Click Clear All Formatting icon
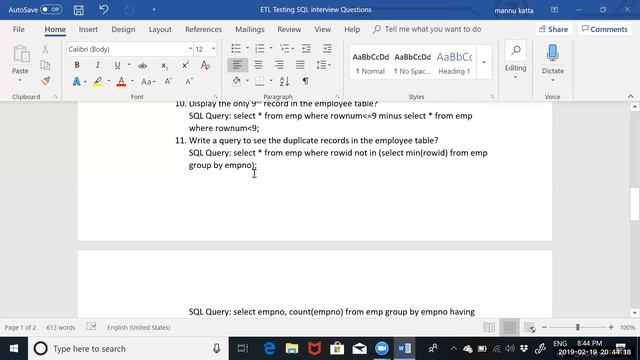This screenshot has width=640, height=360. [x=205, y=65]
